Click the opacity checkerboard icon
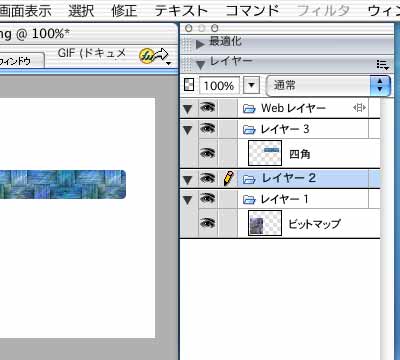 click(x=189, y=85)
